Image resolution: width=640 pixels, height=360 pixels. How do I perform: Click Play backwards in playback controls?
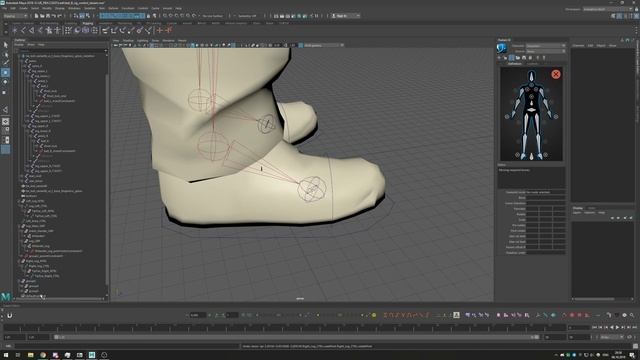pos(611,327)
